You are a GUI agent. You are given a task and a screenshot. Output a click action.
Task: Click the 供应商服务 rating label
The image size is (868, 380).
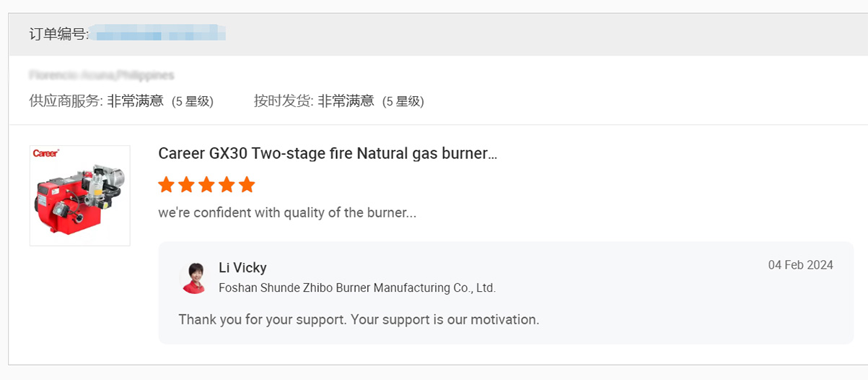point(66,101)
